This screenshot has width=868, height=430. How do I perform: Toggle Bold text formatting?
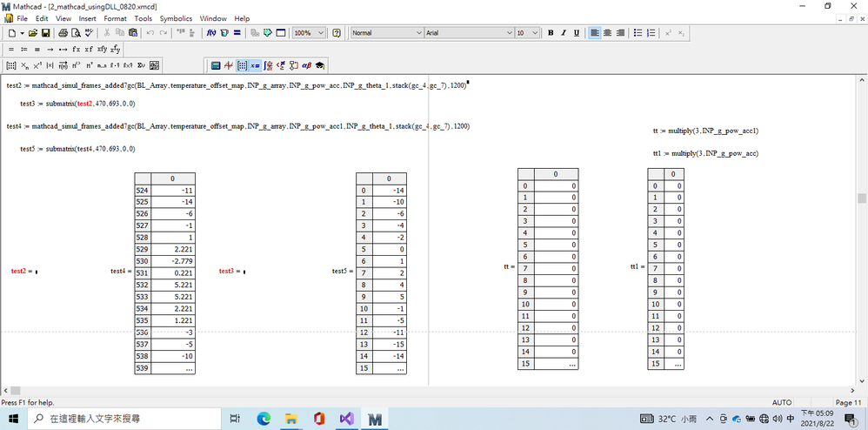tap(551, 33)
